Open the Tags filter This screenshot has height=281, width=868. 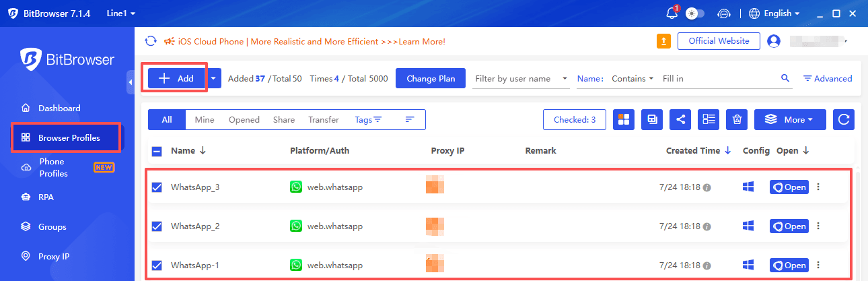tap(368, 119)
